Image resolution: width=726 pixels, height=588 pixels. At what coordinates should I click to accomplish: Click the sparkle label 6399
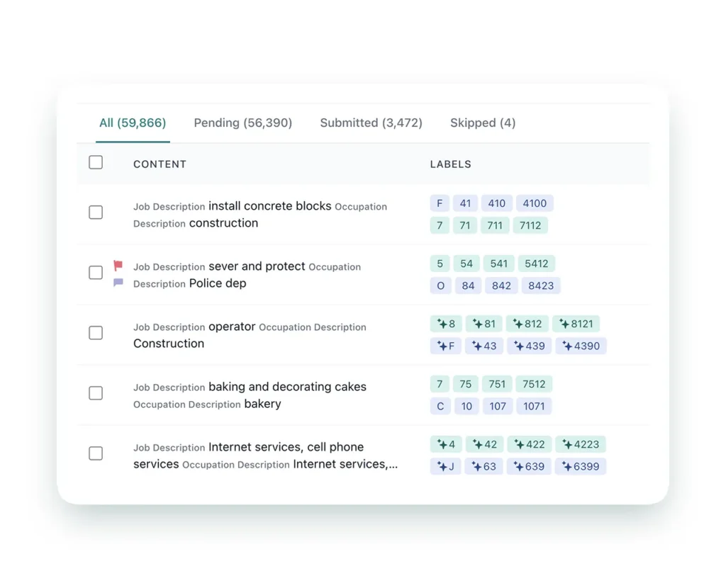tap(580, 466)
